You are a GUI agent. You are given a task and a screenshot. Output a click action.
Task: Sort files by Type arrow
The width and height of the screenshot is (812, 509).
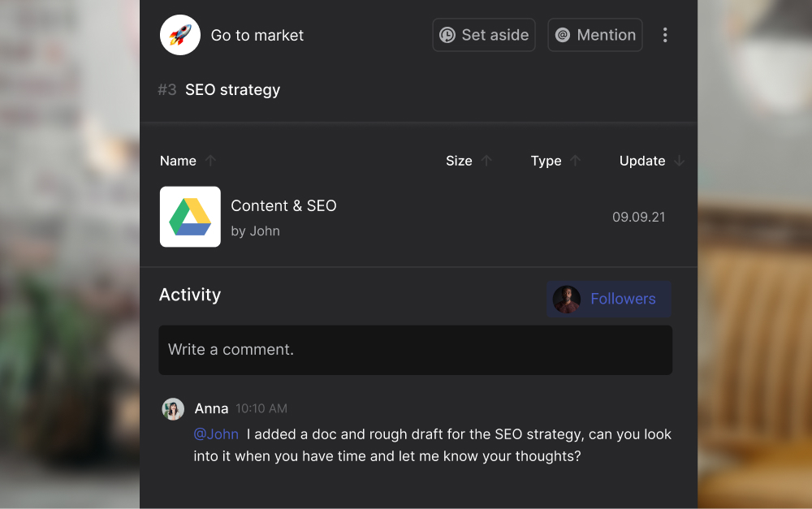coord(576,161)
